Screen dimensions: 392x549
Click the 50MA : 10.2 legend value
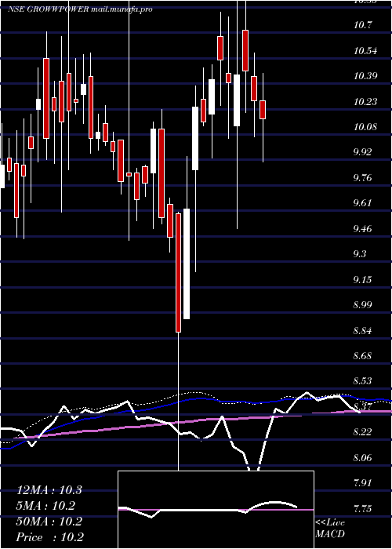(x=49, y=522)
